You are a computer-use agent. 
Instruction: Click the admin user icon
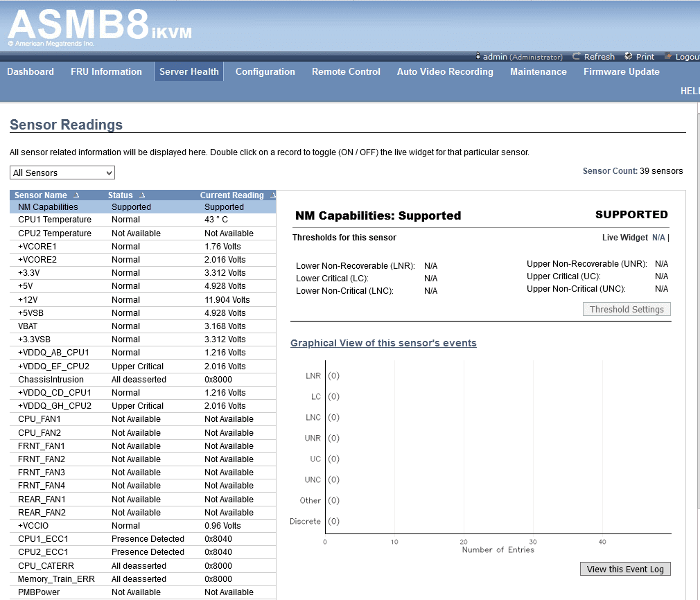tap(478, 56)
